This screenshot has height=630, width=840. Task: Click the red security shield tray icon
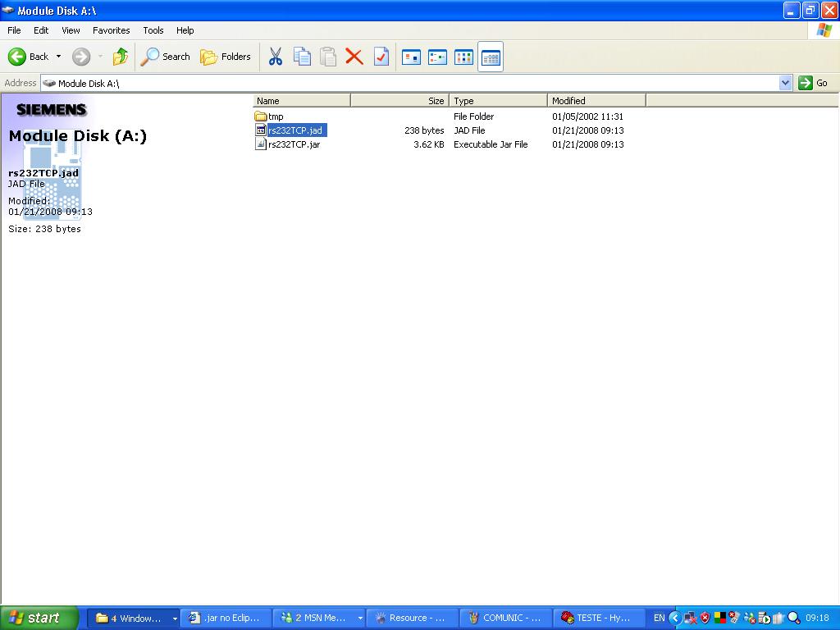click(x=705, y=618)
